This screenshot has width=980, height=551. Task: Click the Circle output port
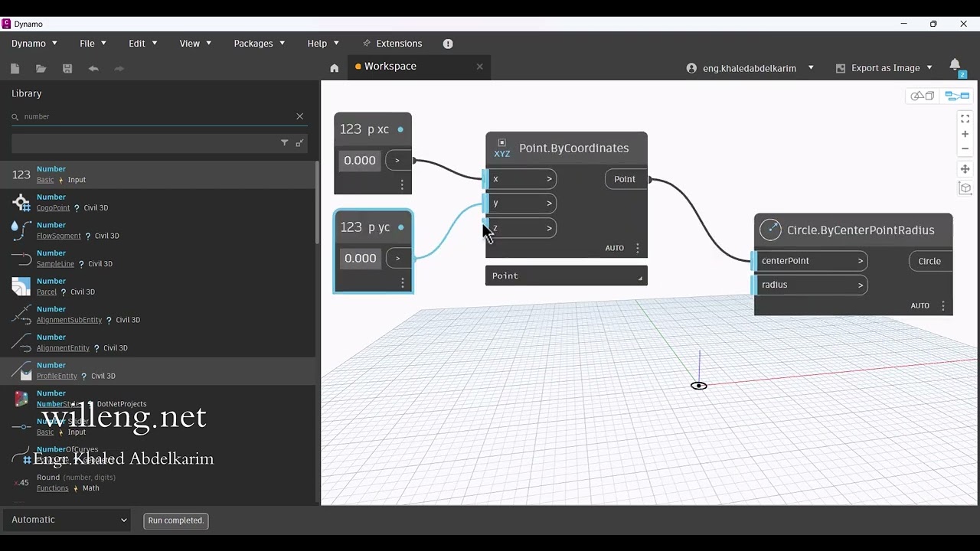930,261
